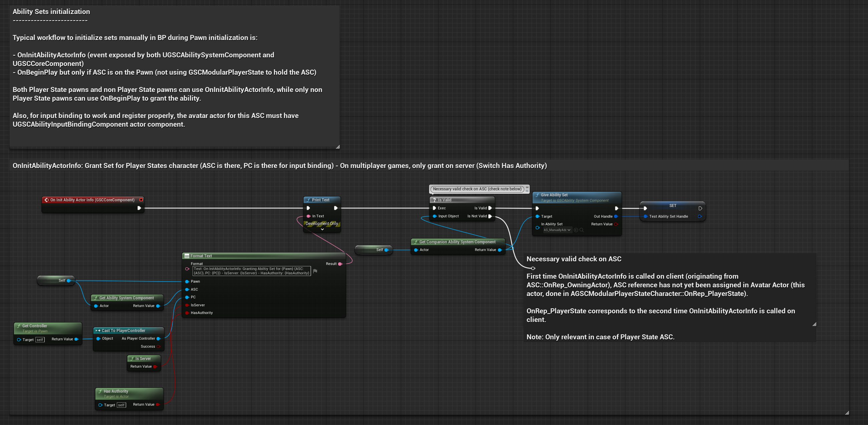Click the In Ability Set pin
Screen dimensions: 868x425
[537, 227]
